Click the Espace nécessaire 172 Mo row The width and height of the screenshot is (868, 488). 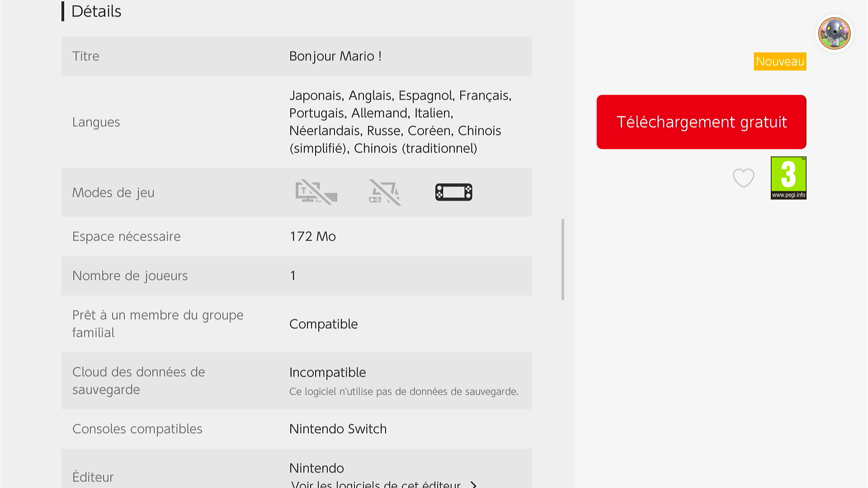[296, 236]
